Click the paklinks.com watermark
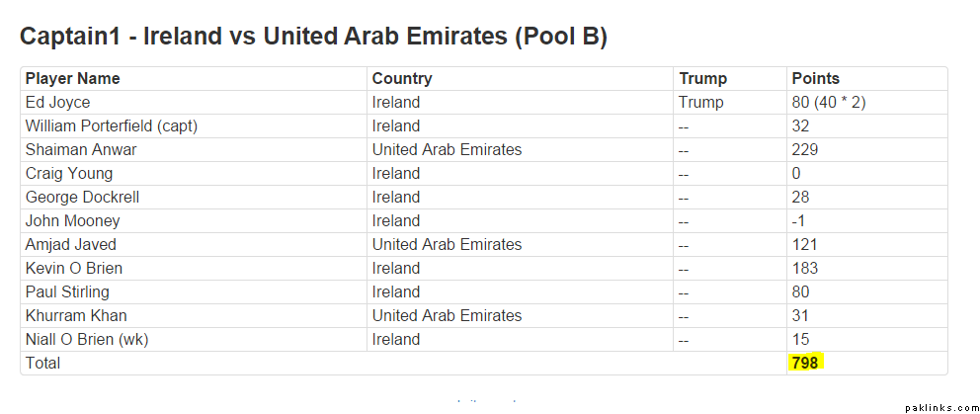Image resolution: width=980 pixels, height=414 pixels. point(939,406)
